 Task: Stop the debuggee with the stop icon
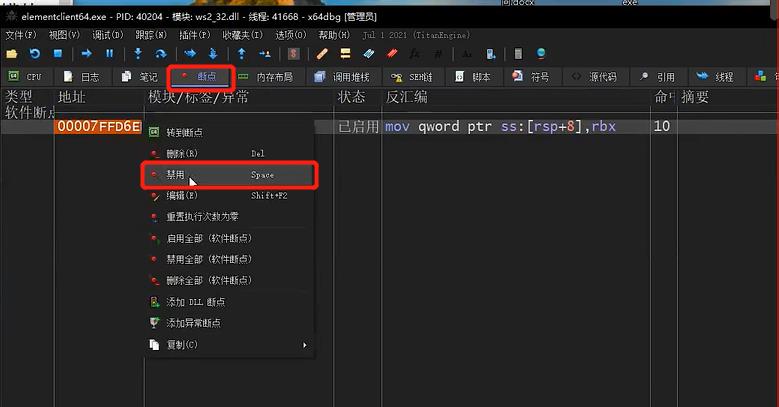pos(58,53)
